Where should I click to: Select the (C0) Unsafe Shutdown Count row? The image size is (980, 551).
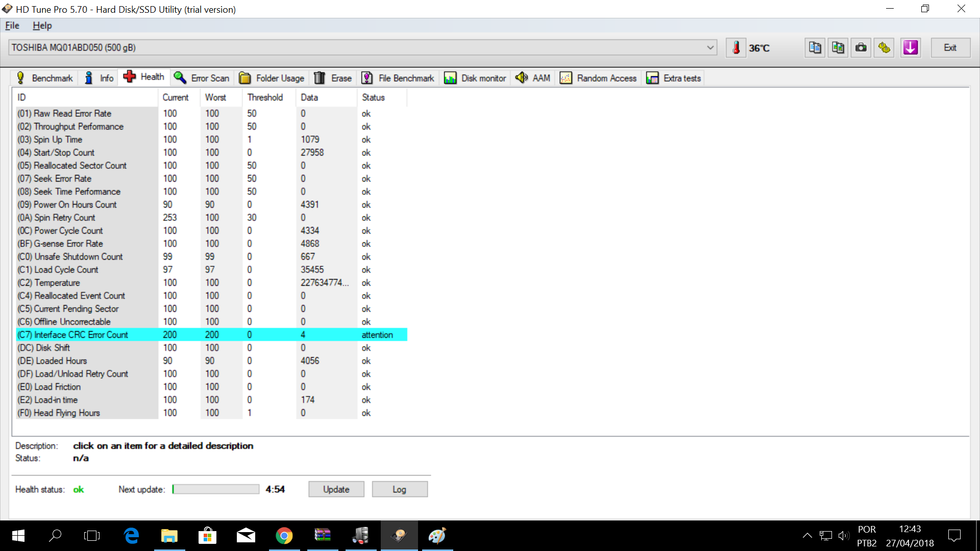click(211, 257)
